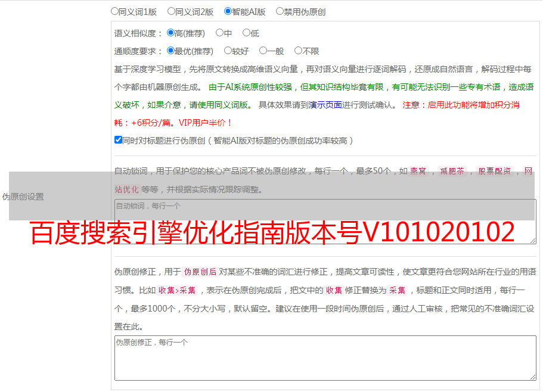
Task: Grab resize handle of 自动锁词 textarea
Action: click(x=533, y=241)
